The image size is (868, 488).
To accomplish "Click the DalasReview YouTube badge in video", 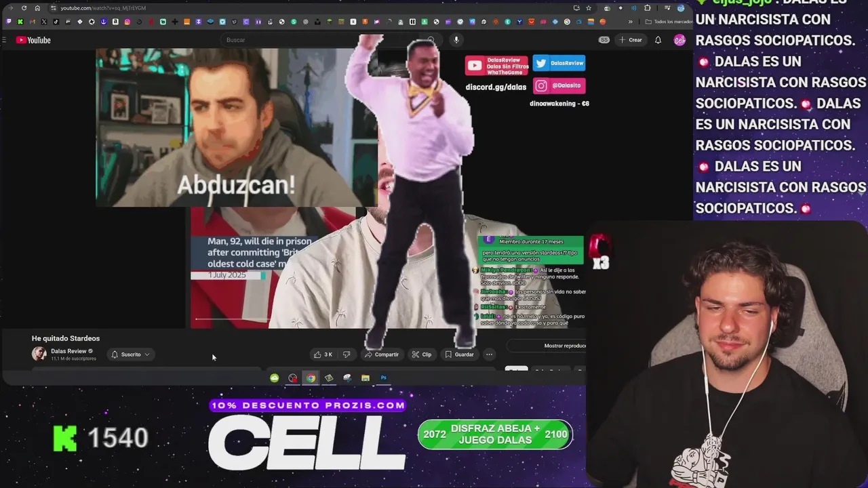I will pyautogui.click(x=496, y=65).
